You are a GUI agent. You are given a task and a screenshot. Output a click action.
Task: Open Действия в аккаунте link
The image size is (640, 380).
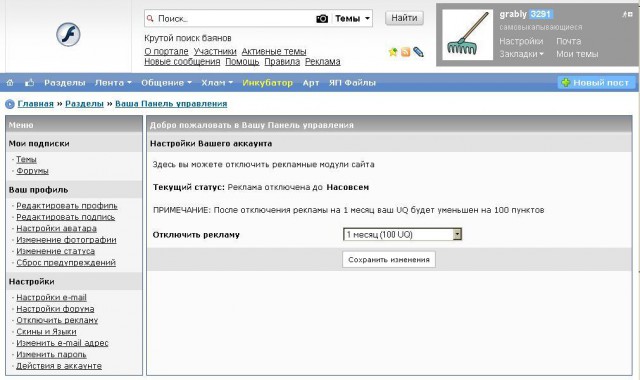coord(59,366)
